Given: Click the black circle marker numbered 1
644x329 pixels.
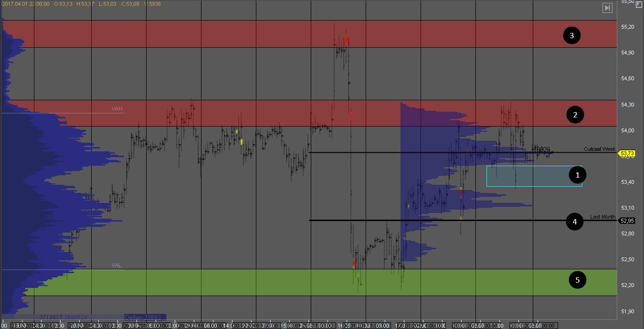Looking at the screenshot, I should coord(577,175).
